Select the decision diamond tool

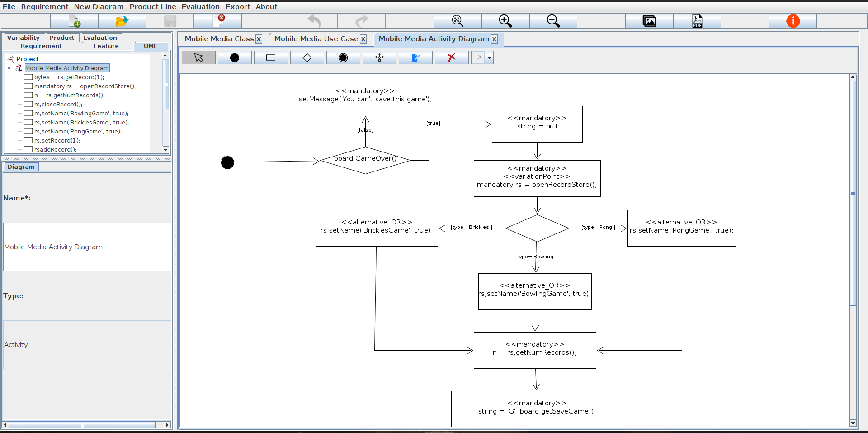(x=307, y=57)
